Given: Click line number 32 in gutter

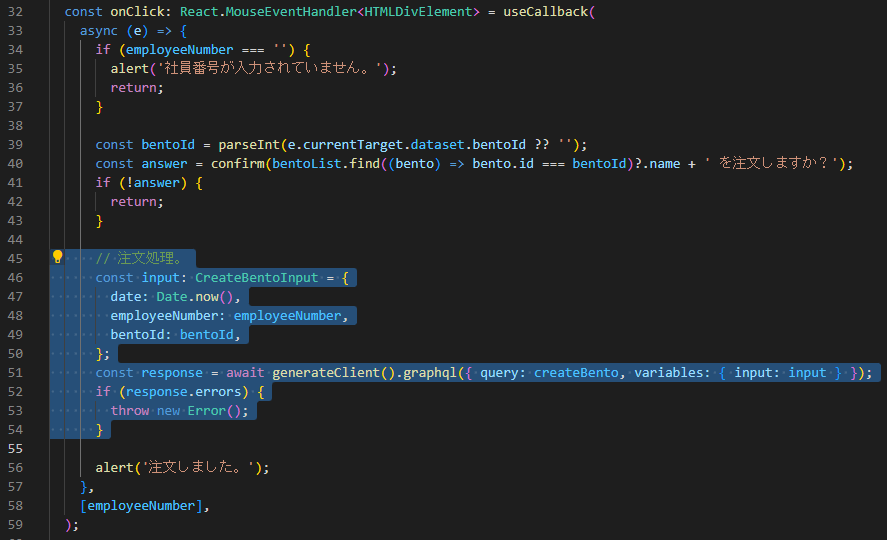Looking at the screenshot, I should click(15, 12).
